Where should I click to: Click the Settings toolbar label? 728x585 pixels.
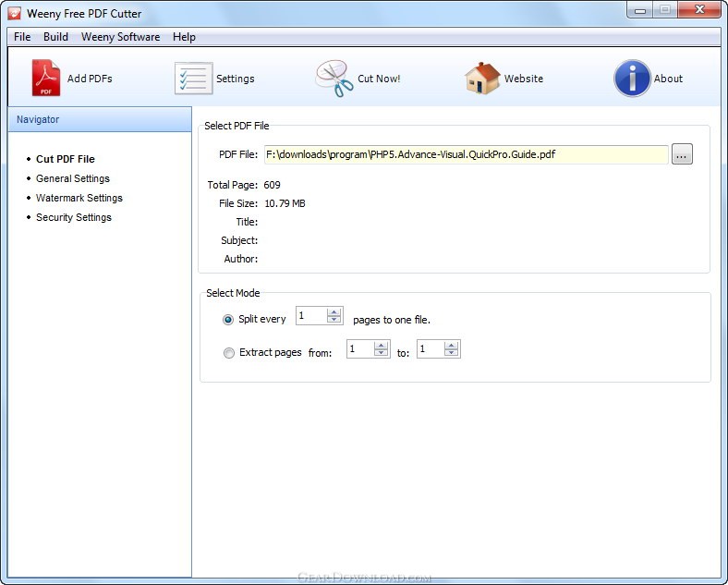[x=236, y=79]
